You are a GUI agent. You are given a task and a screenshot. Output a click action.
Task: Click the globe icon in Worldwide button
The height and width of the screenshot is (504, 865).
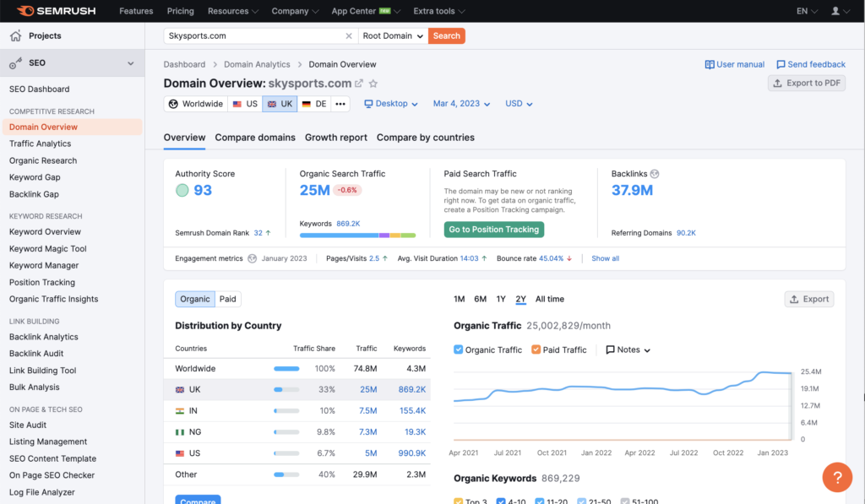click(x=173, y=104)
